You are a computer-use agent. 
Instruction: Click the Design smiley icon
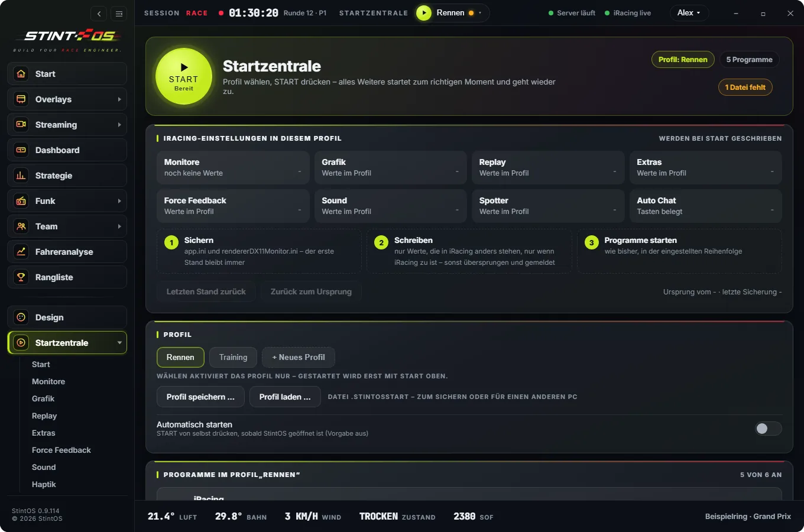(x=21, y=317)
